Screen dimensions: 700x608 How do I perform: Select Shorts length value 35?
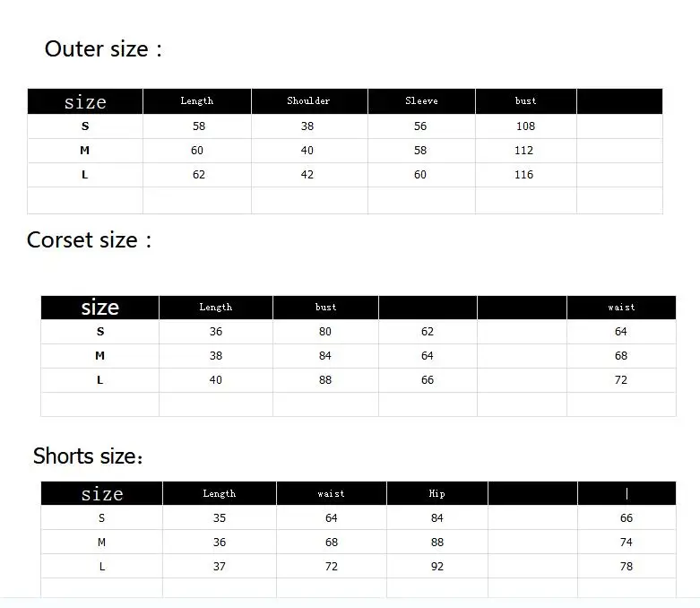click(220, 518)
